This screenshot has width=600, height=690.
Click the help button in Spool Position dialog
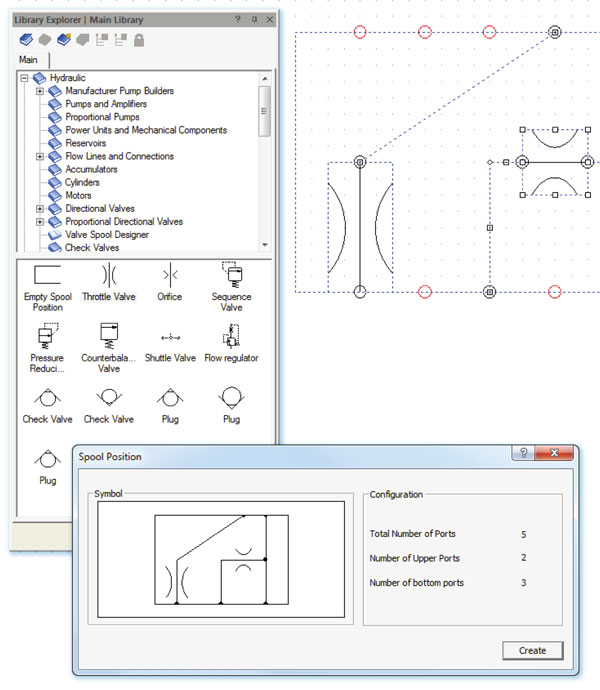click(x=523, y=452)
